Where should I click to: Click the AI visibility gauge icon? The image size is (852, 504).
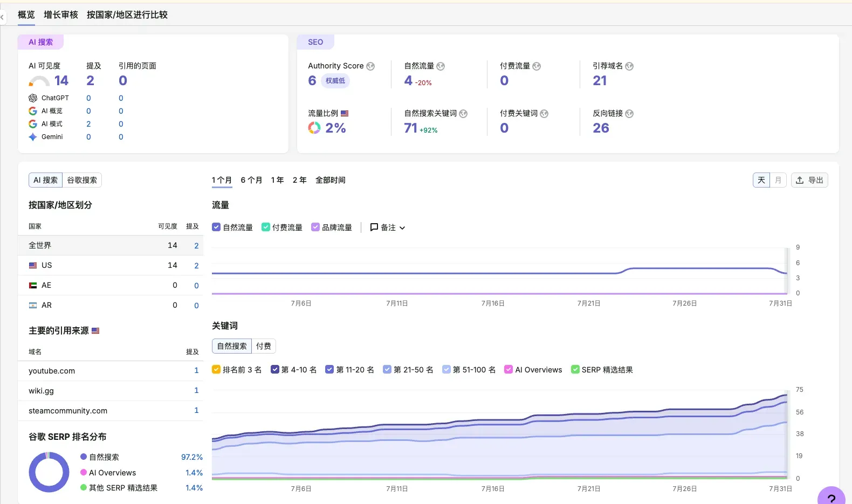(x=39, y=81)
